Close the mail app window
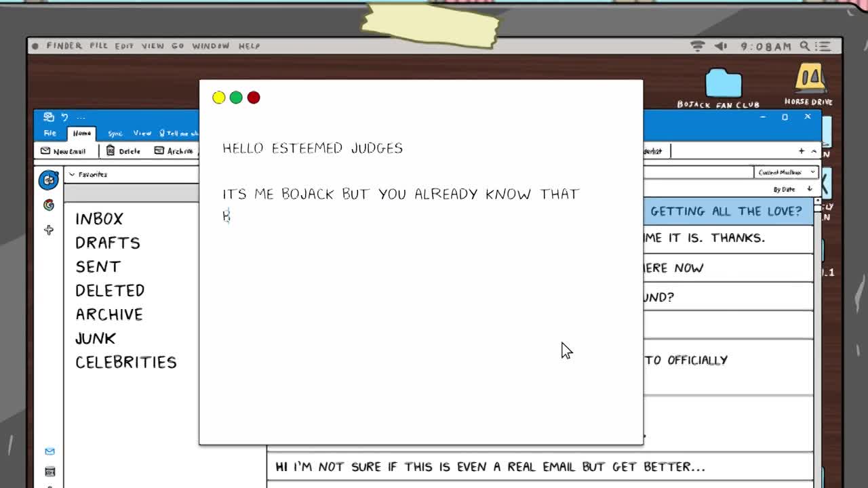The image size is (868, 488). (807, 117)
